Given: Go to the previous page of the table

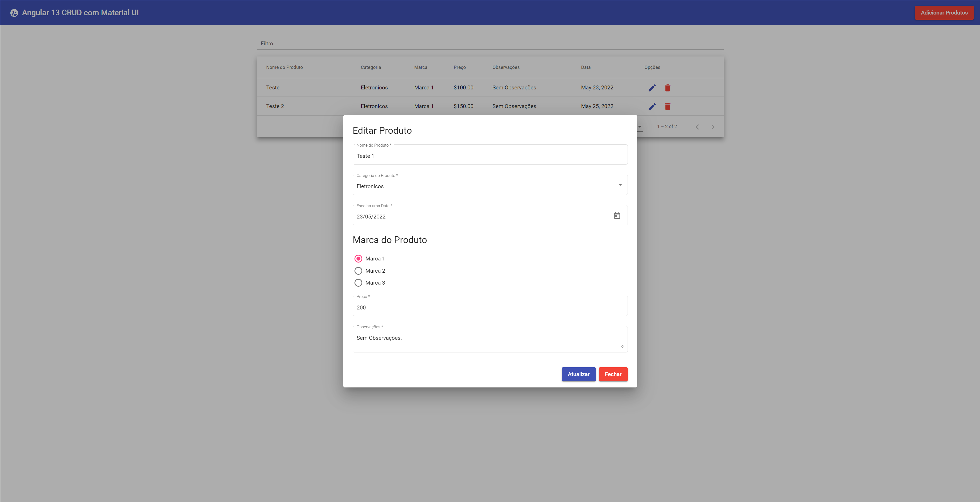Looking at the screenshot, I should 697,127.
